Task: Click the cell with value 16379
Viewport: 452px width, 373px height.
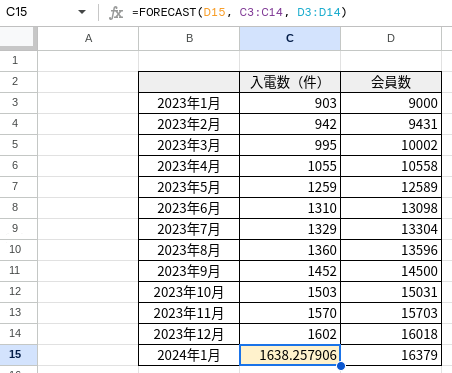Action: [x=391, y=355]
